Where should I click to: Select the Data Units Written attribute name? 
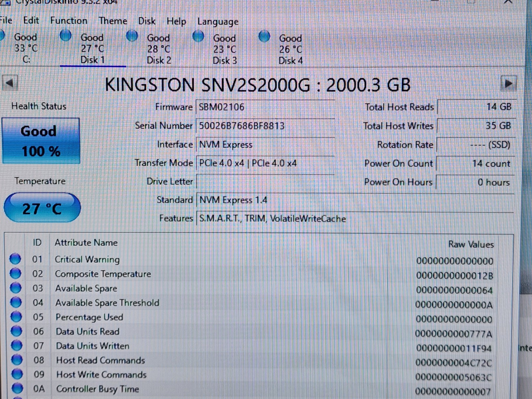tap(92, 346)
